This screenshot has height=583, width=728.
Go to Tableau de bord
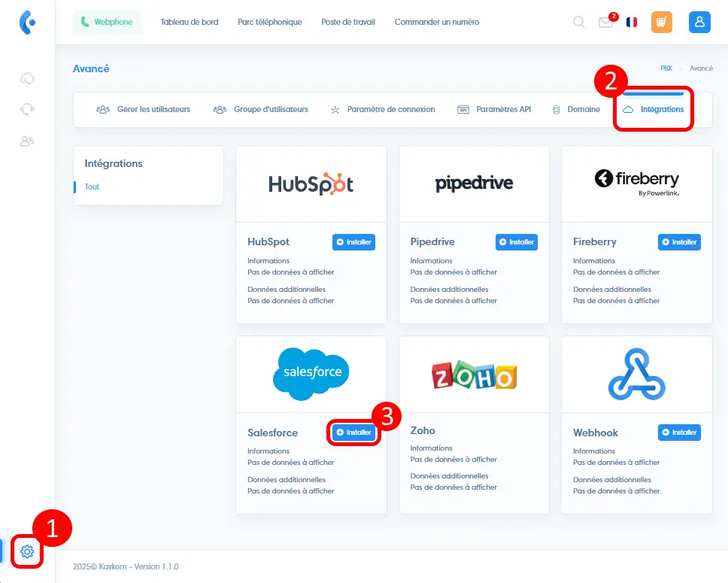[190, 23]
